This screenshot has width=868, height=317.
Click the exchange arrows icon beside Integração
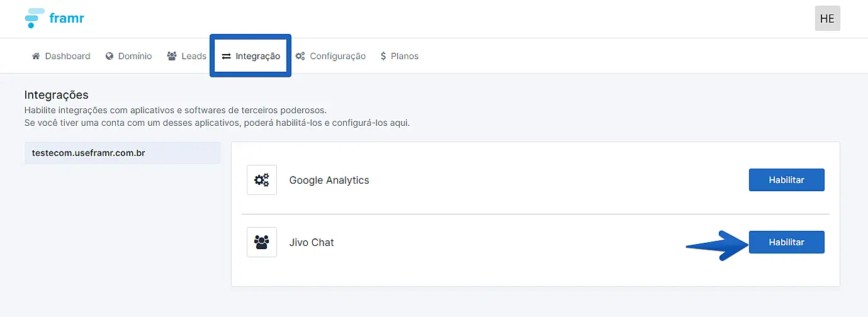(226, 56)
